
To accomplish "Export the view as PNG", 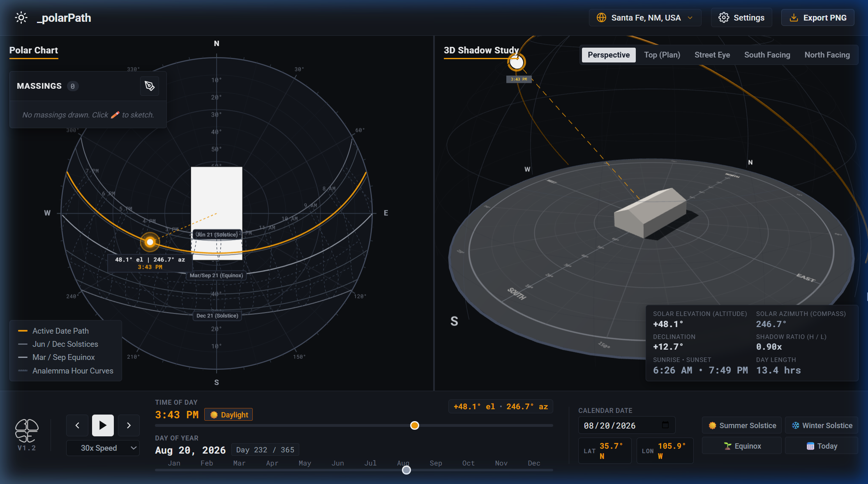I will tap(817, 18).
